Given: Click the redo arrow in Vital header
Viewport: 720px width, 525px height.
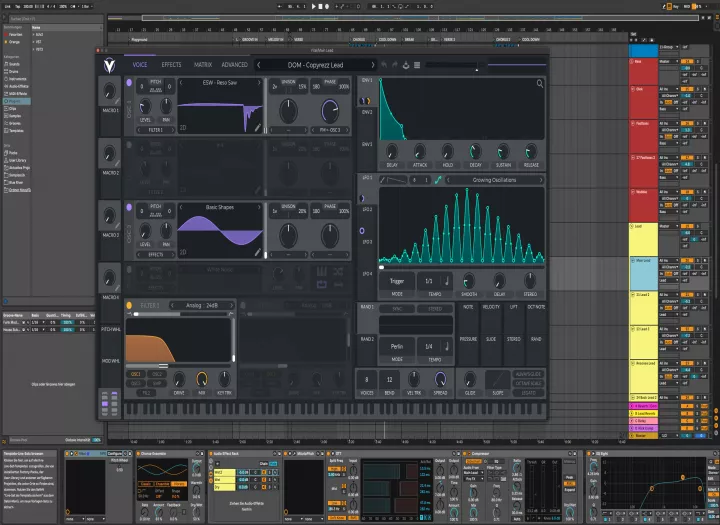Looking at the screenshot, I should pyautogui.click(x=395, y=65).
